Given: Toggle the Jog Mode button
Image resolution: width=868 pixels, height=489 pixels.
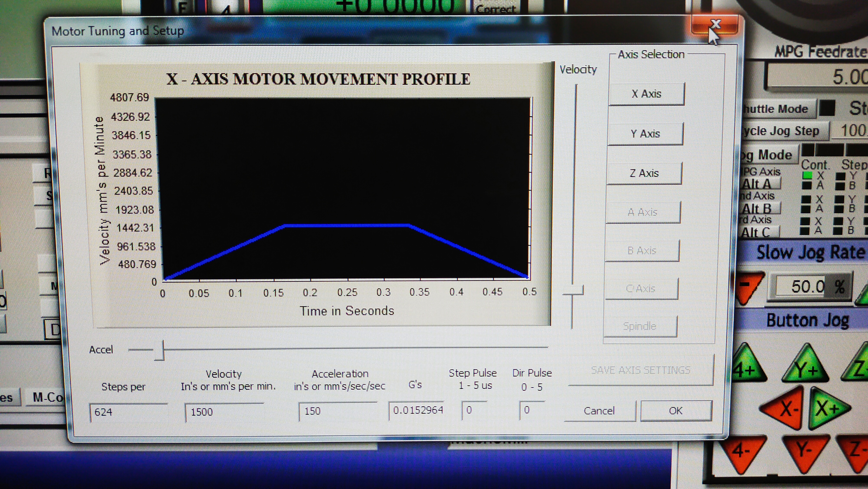Looking at the screenshot, I should [770, 155].
